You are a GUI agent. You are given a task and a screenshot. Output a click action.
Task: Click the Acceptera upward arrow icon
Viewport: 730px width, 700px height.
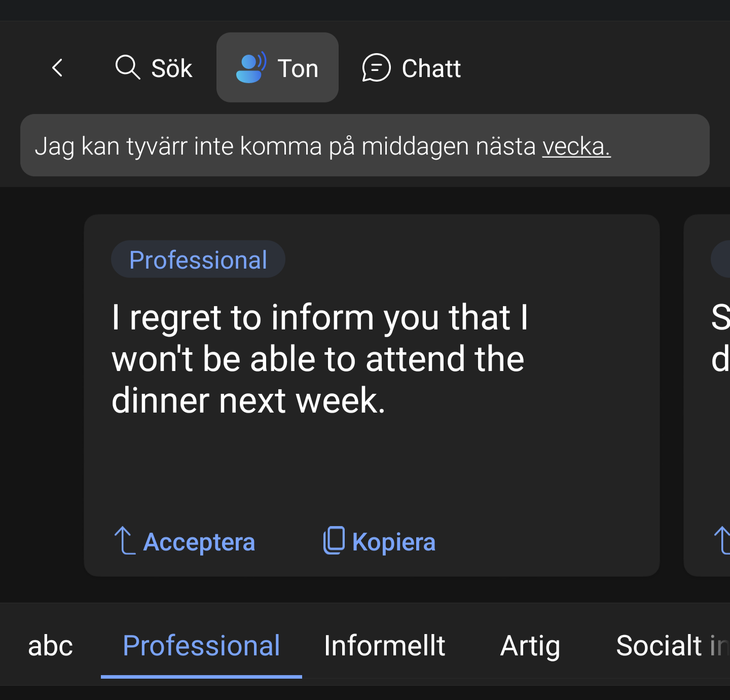124,540
